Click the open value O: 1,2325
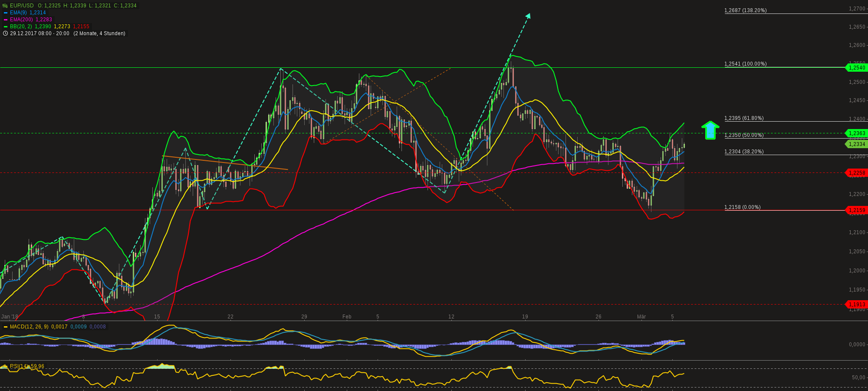868x391 pixels. point(49,6)
